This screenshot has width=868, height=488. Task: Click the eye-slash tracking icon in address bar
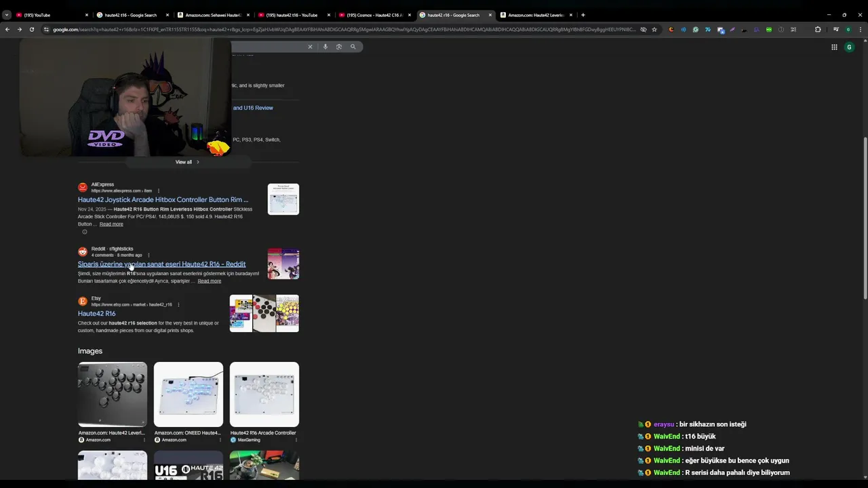[643, 29]
